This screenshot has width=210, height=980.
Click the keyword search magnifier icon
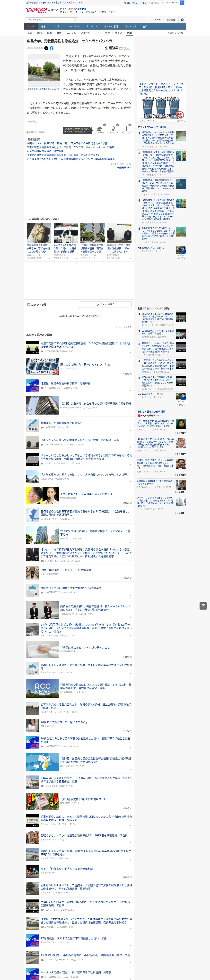[75, 20]
